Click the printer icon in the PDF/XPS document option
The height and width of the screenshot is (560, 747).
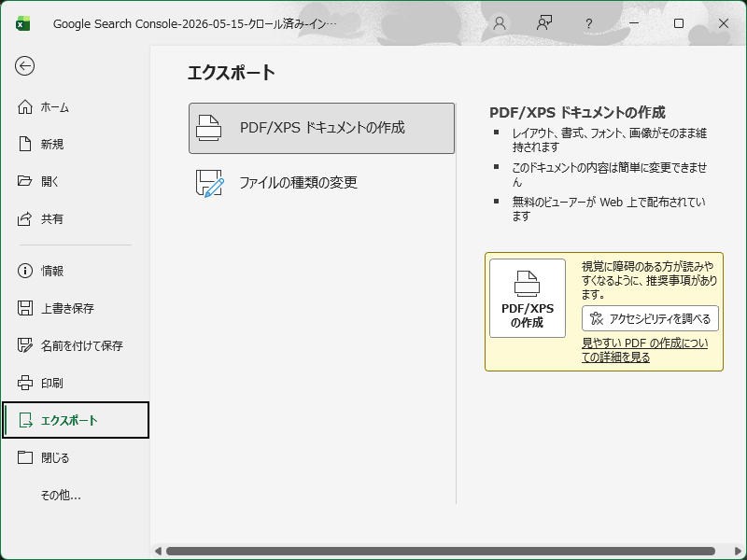coord(208,128)
